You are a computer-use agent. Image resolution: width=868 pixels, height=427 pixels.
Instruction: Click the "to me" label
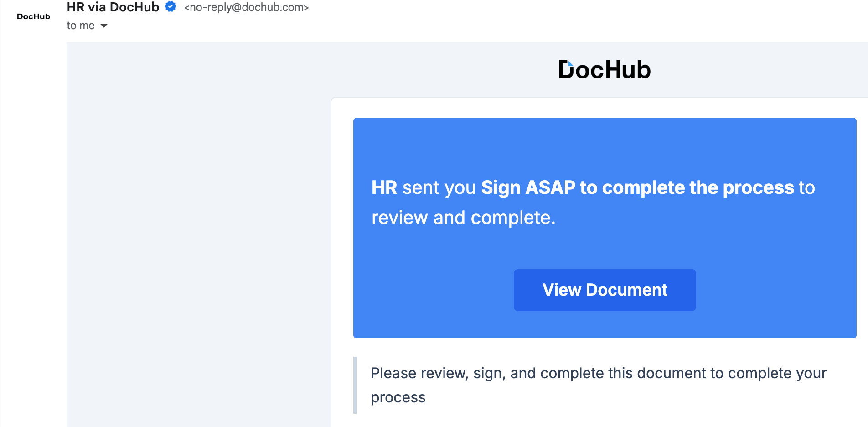point(80,26)
